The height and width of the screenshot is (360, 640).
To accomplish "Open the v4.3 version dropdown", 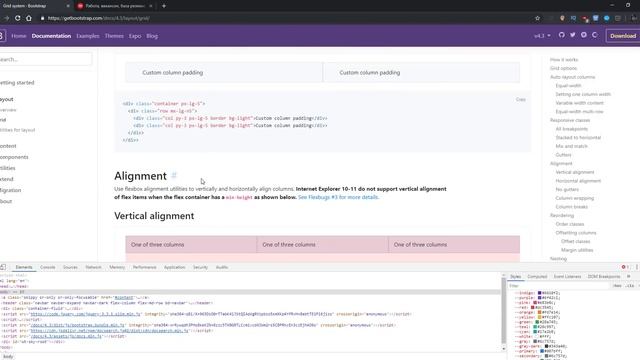I will click(542, 36).
